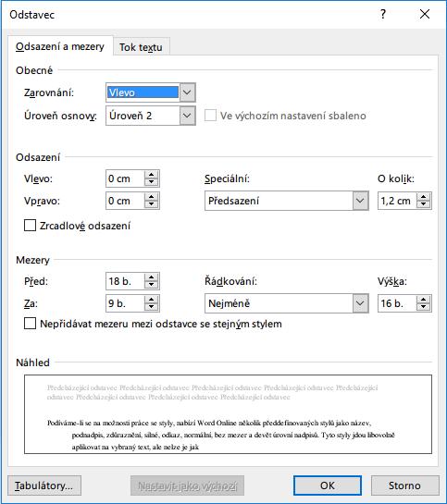The image size is (447, 504).
Task: Confirm changes with the OK button
Action: click(x=328, y=486)
